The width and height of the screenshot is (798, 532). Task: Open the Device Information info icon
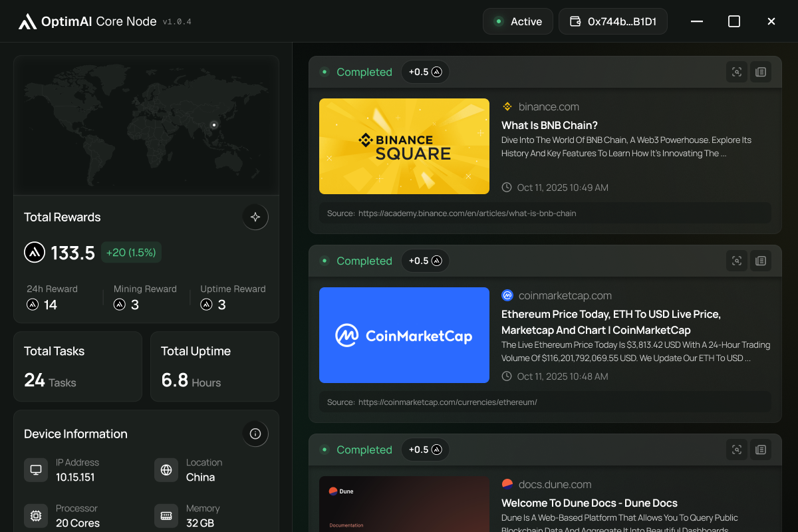(x=255, y=434)
